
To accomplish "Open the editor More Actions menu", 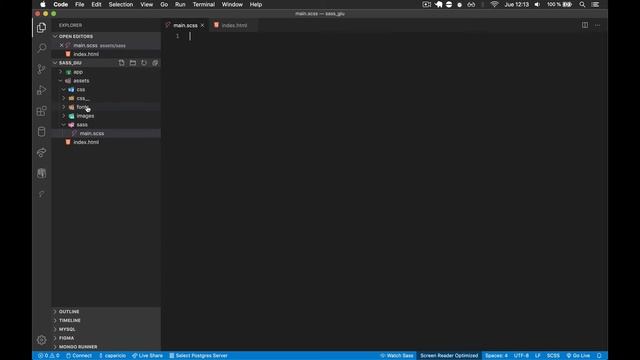I will click(x=598, y=25).
